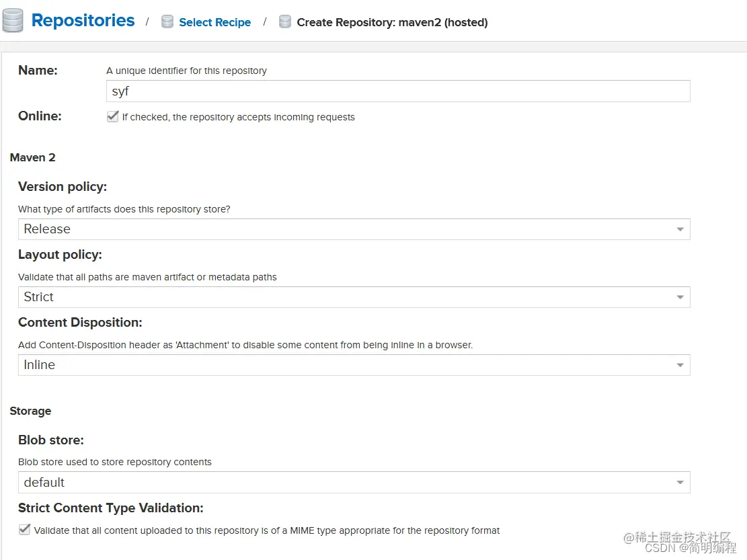Image resolution: width=747 pixels, height=560 pixels.
Task: Click the online checkbox description text
Action: [x=238, y=117]
